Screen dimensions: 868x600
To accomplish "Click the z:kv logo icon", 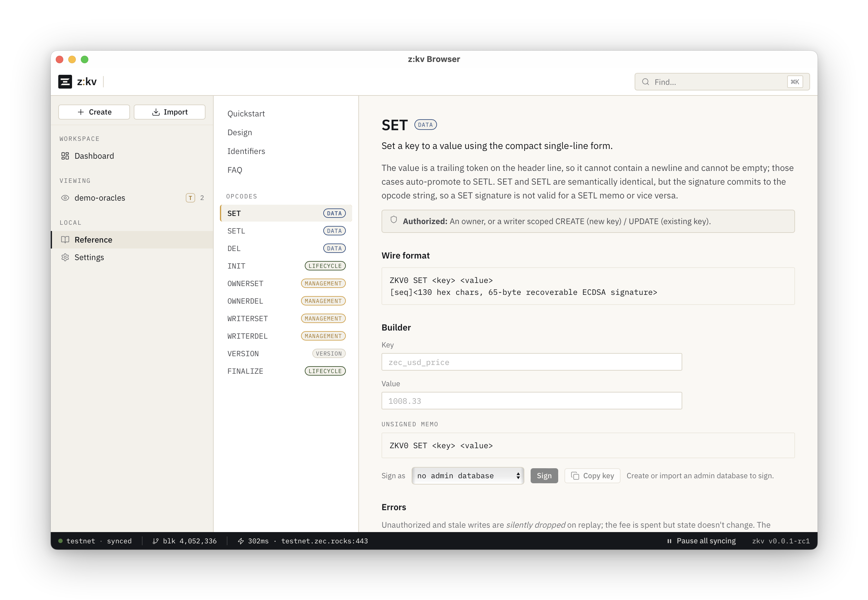I will (x=65, y=82).
